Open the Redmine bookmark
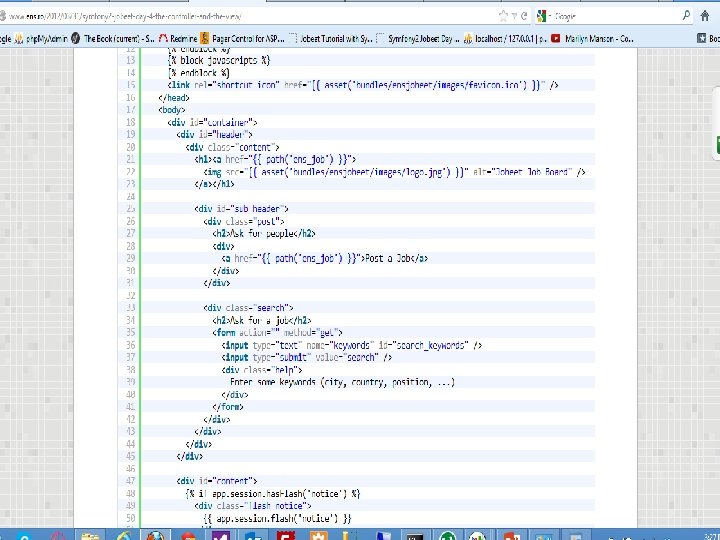This screenshot has width=720, height=540. pos(178,39)
